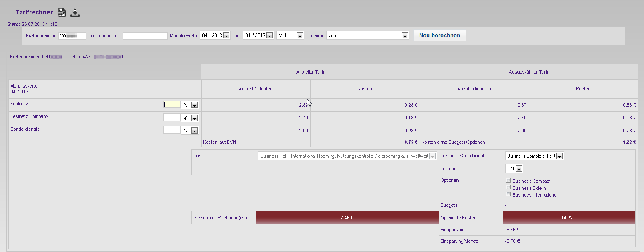Click the Kartennummer input field
The width and height of the screenshot is (644, 252).
(72, 36)
